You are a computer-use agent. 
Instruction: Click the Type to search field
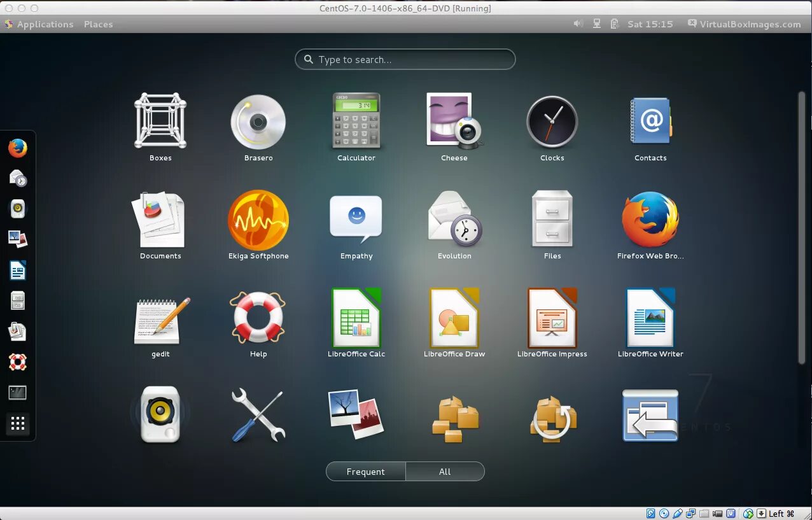pyautogui.click(x=405, y=59)
